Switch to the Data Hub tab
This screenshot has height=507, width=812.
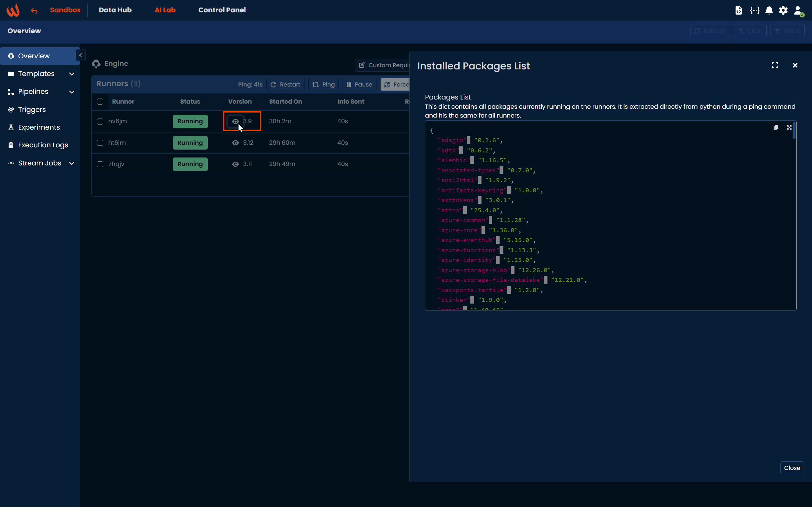point(115,10)
